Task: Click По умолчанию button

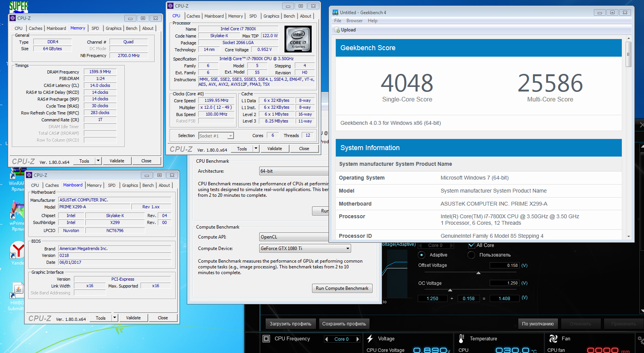Action: pos(538,324)
